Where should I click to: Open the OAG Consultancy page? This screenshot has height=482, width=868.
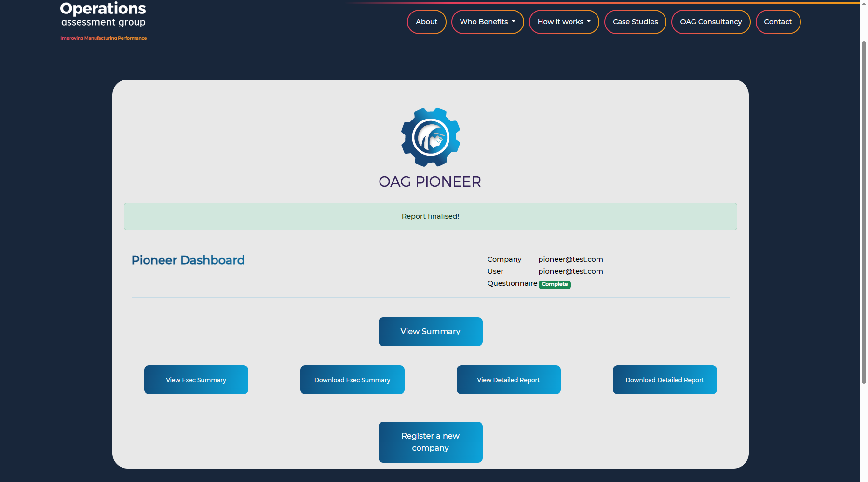click(710, 22)
